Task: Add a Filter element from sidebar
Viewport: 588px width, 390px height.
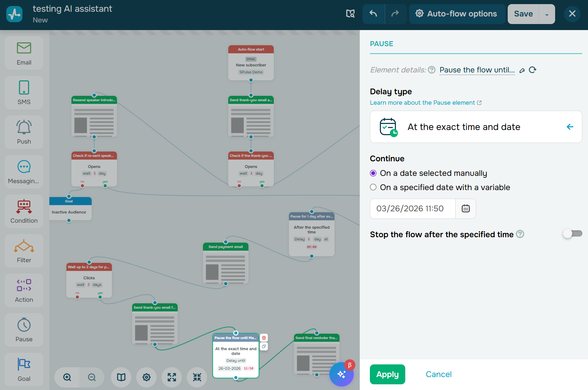Action: click(x=24, y=251)
